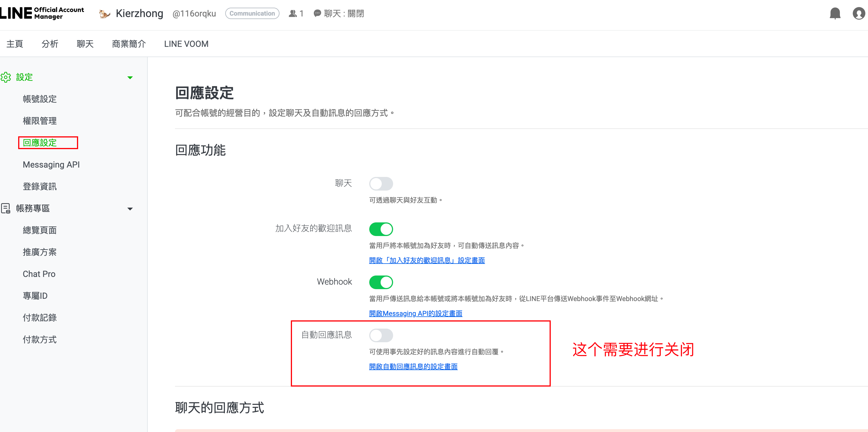Screen dimensions: 868x432
Task: Switch to the LINE VOOM tab
Action: (186, 44)
